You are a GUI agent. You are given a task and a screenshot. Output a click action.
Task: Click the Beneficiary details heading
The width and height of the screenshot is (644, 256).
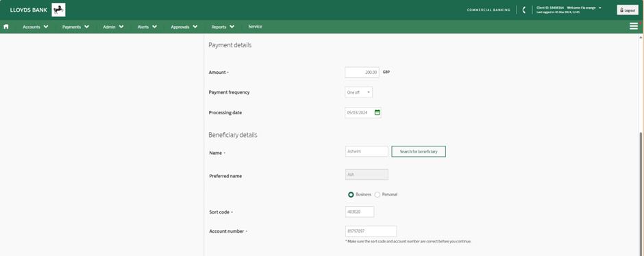coord(233,135)
